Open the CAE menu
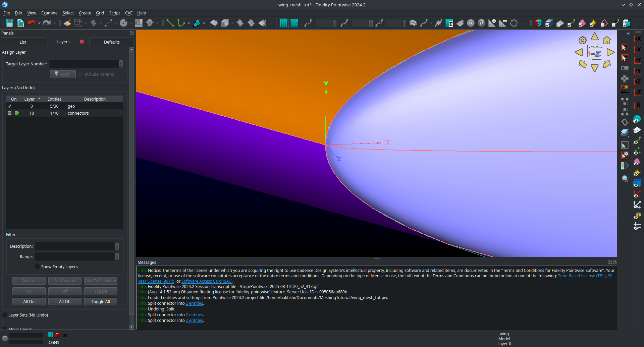 tap(128, 13)
